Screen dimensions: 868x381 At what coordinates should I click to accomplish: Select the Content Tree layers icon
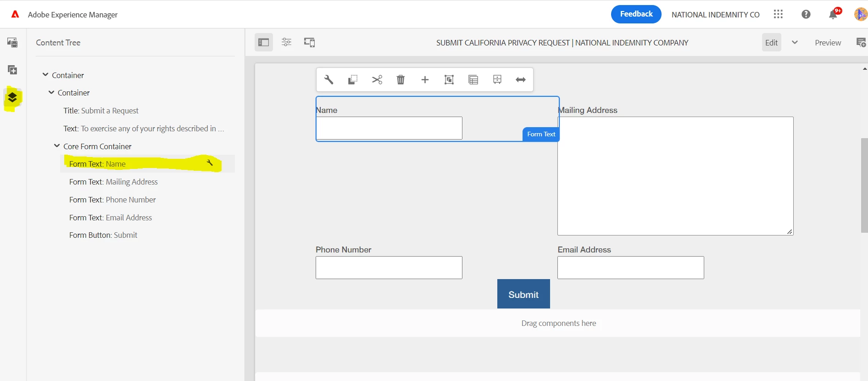(x=12, y=97)
